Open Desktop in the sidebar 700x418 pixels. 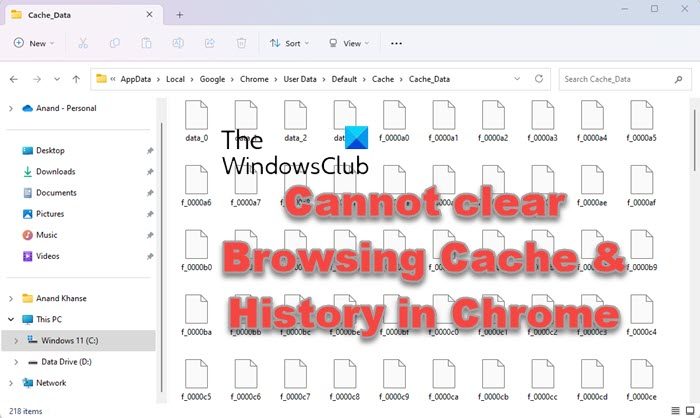(50, 150)
